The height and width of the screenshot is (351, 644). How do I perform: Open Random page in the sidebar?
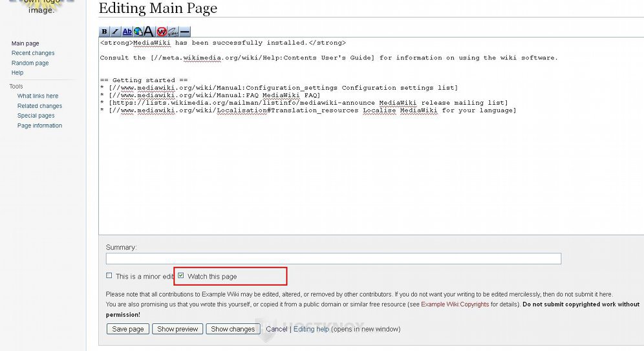[x=30, y=63]
